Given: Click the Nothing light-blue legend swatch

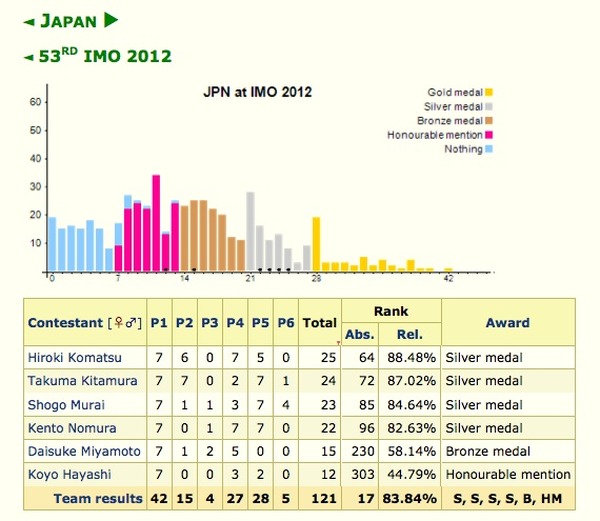Looking at the screenshot, I should tap(489, 149).
